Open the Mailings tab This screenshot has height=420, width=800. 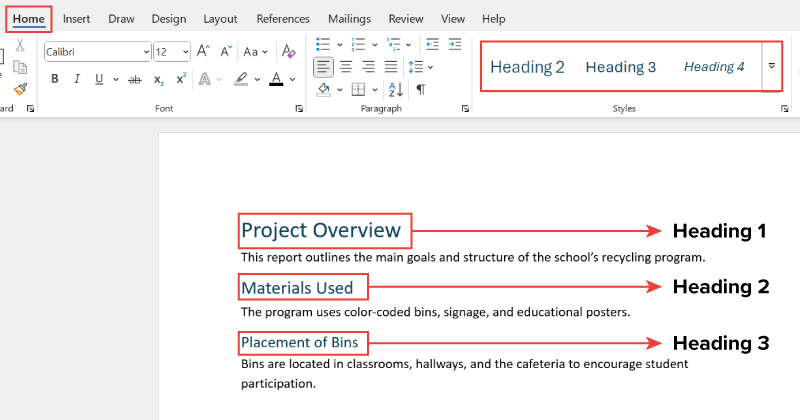tap(349, 19)
